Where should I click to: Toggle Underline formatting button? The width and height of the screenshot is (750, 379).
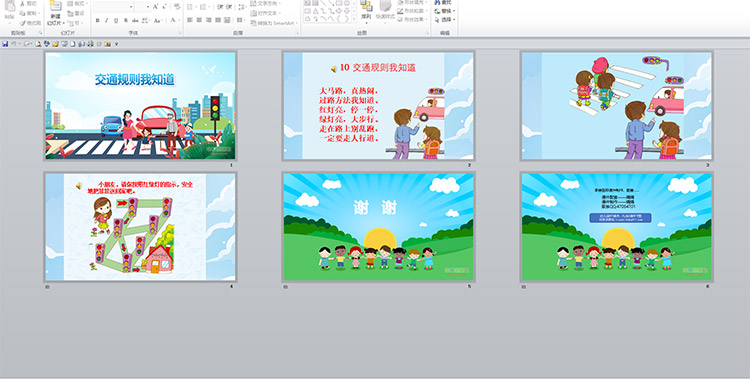(x=116, y=20)
